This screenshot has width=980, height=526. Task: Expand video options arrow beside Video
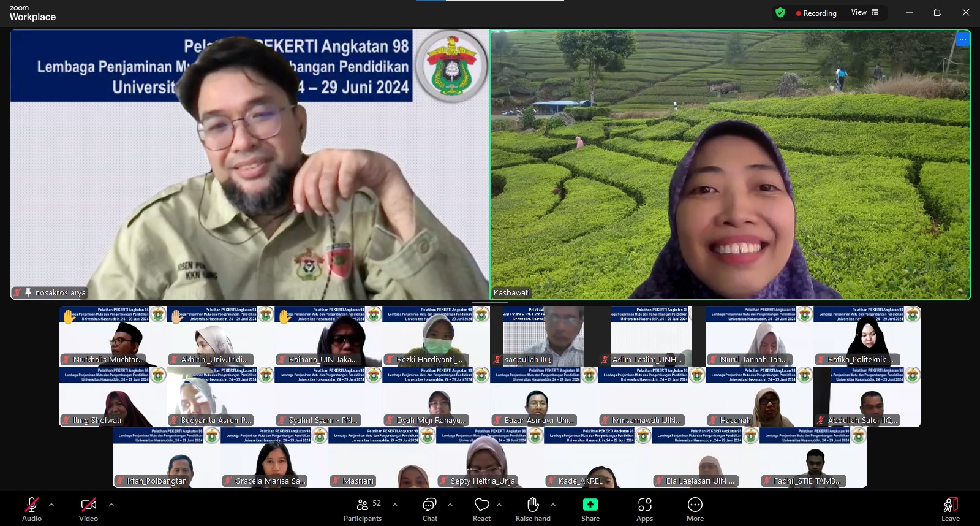[x=111, y=505]
